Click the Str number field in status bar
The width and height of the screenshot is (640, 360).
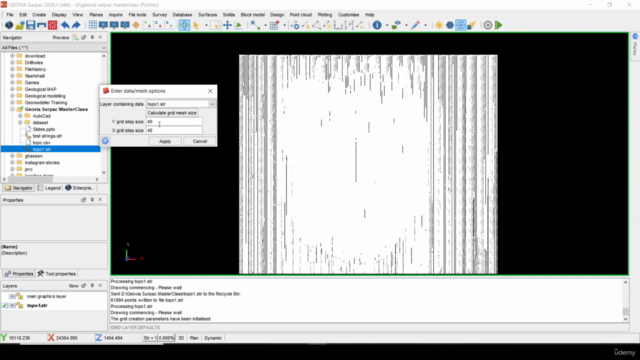(150, 338)
